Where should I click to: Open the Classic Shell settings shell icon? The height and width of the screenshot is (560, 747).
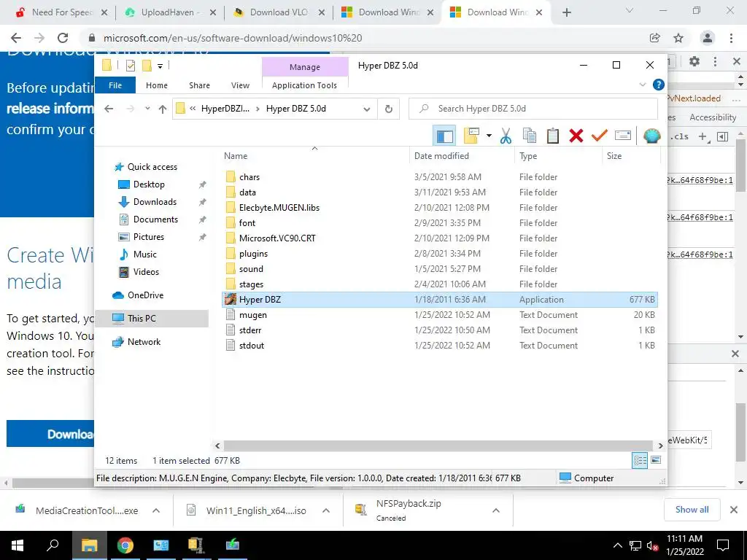pyautogui.click(x=651, y=136)
